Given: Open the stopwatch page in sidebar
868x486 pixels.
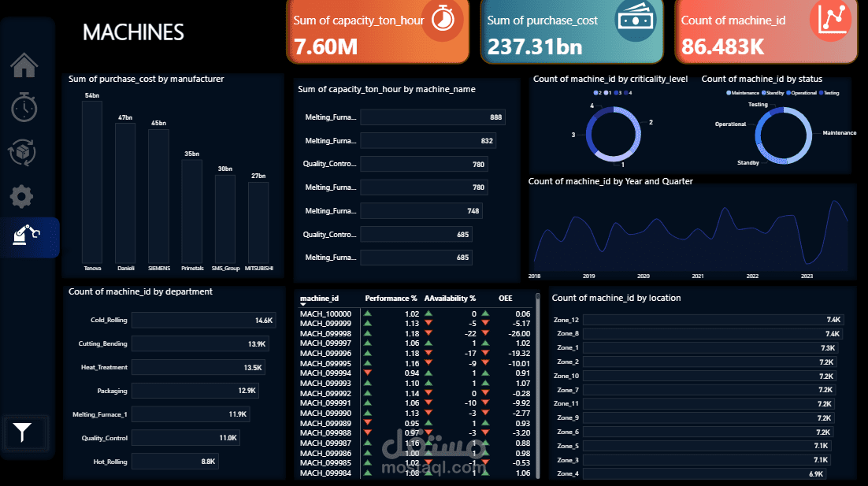Looking at the screenshot, I should pos(24,107).
